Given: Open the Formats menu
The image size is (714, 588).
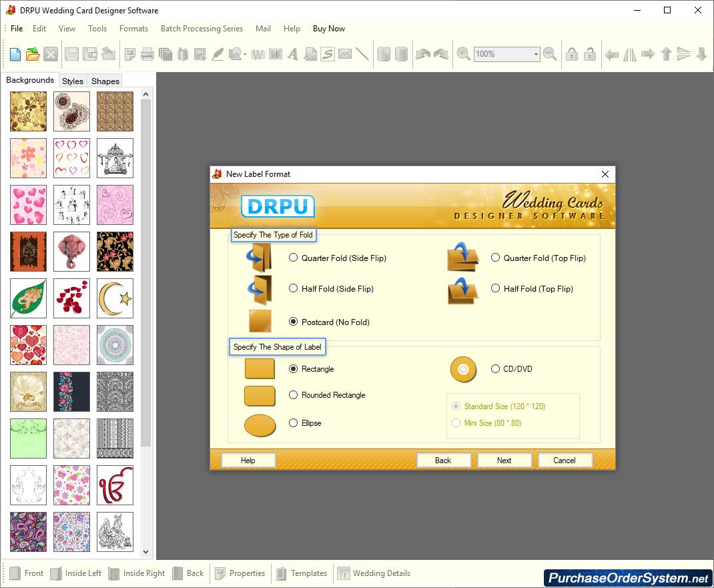Looking at the screenshot, I should click(x=134, y=29).
